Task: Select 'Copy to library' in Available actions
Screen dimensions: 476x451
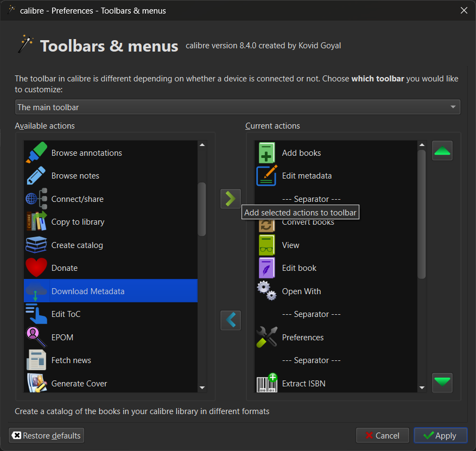Action: pyautogui.click(x=111, y=222)
